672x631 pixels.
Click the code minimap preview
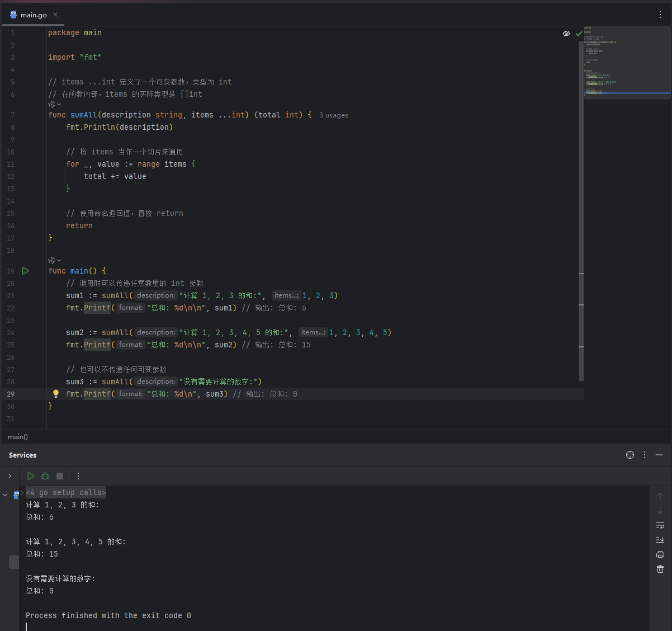[627, 63]
